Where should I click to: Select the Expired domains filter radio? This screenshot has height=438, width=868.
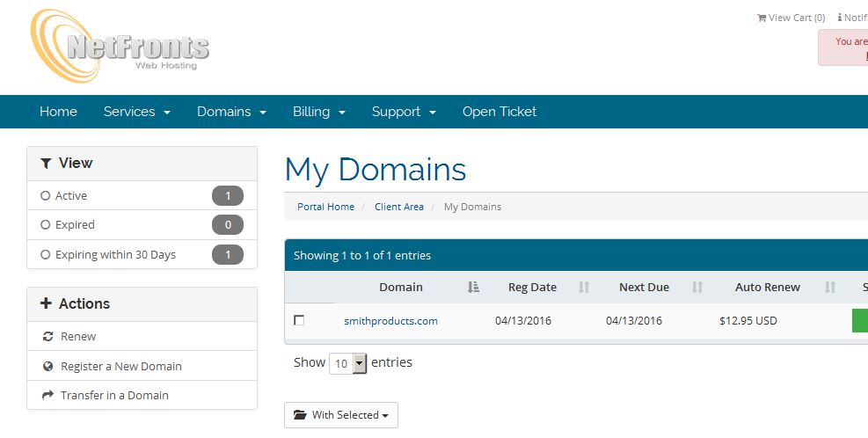pos(46,225)
